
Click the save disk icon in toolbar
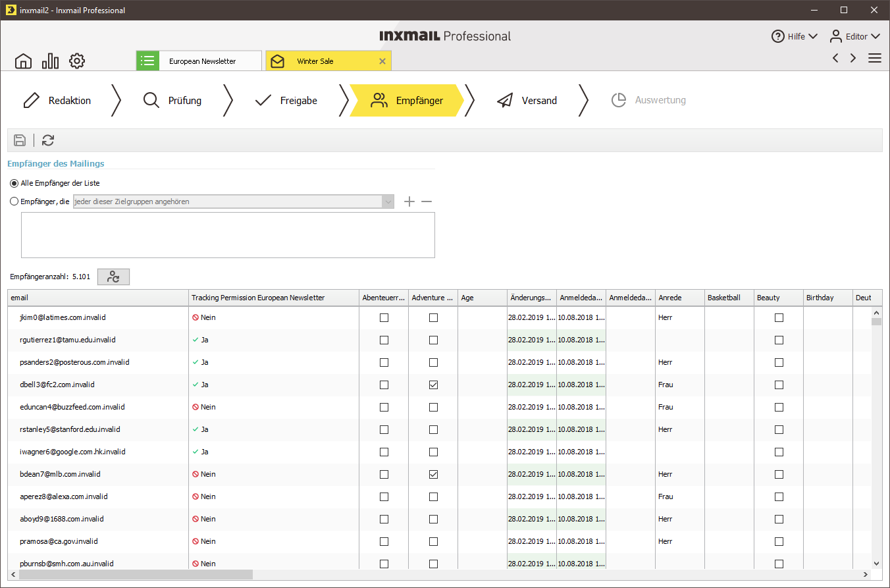click(20, 140)
